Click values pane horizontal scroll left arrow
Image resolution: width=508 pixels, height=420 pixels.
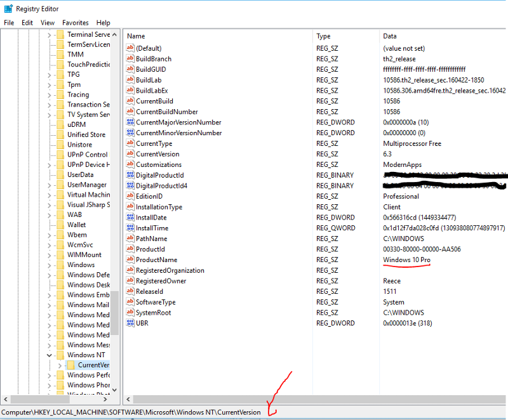[128, 400]
